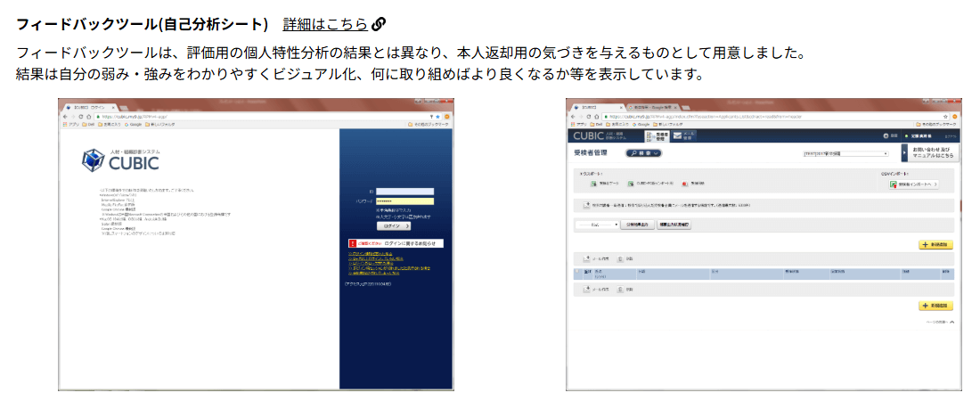Click the trash 削除 icon above the table header
The height and width of the screenshot is (401, 980).
(619, 258)
